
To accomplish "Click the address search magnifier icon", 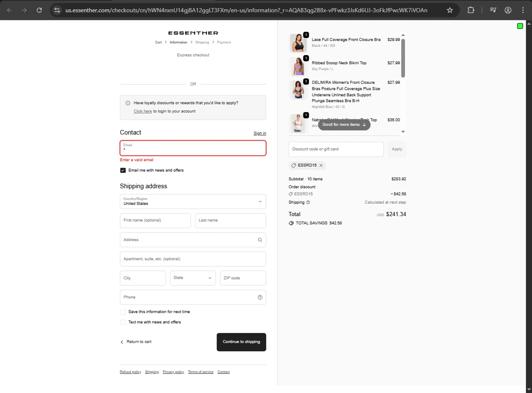I will 260,240.
